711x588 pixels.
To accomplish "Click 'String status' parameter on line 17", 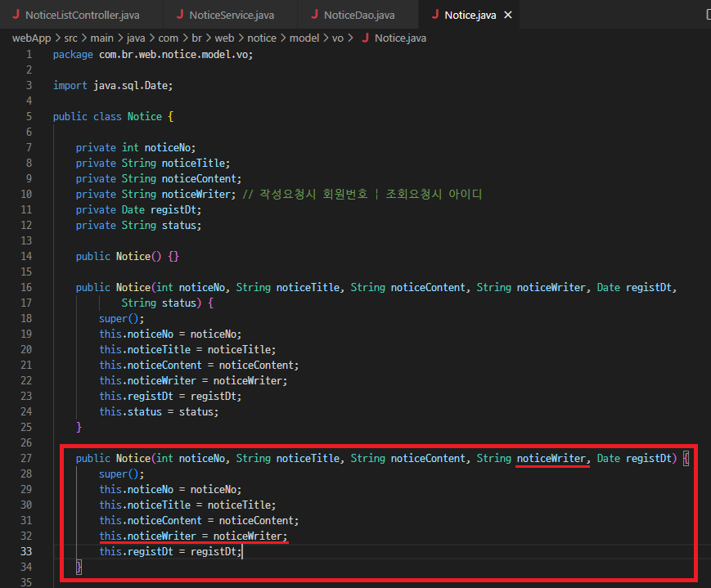I will coord(159,303).
